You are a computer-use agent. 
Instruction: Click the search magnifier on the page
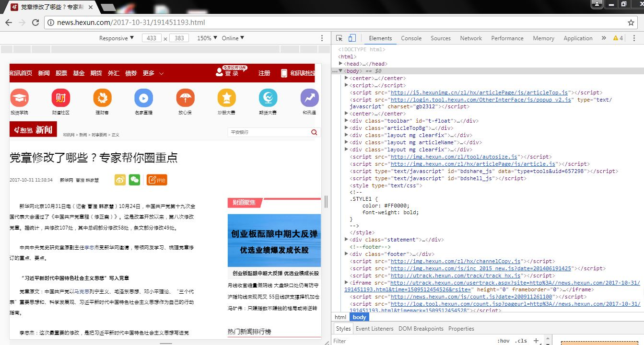click(x=314, y=132)
